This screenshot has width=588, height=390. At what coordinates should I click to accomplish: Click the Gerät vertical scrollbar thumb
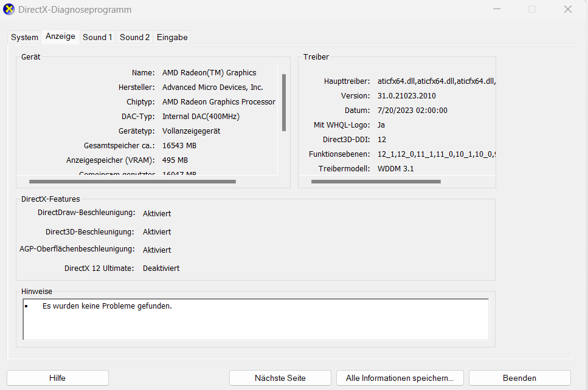pos(284,103)
